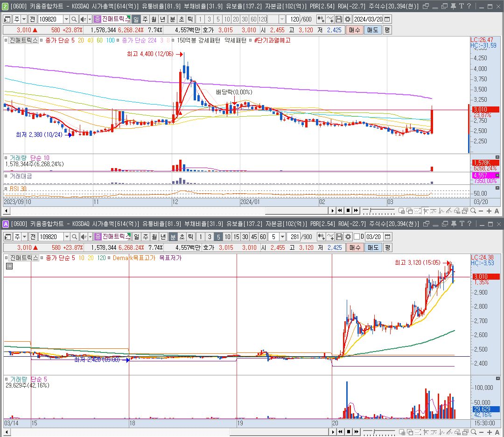Select tick (틱) period in bottom chart
The height and width of the screenshot is (437, 504).
point(190,237)
